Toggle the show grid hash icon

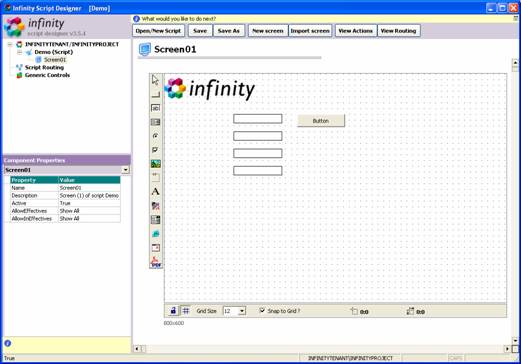coord(186,311)
